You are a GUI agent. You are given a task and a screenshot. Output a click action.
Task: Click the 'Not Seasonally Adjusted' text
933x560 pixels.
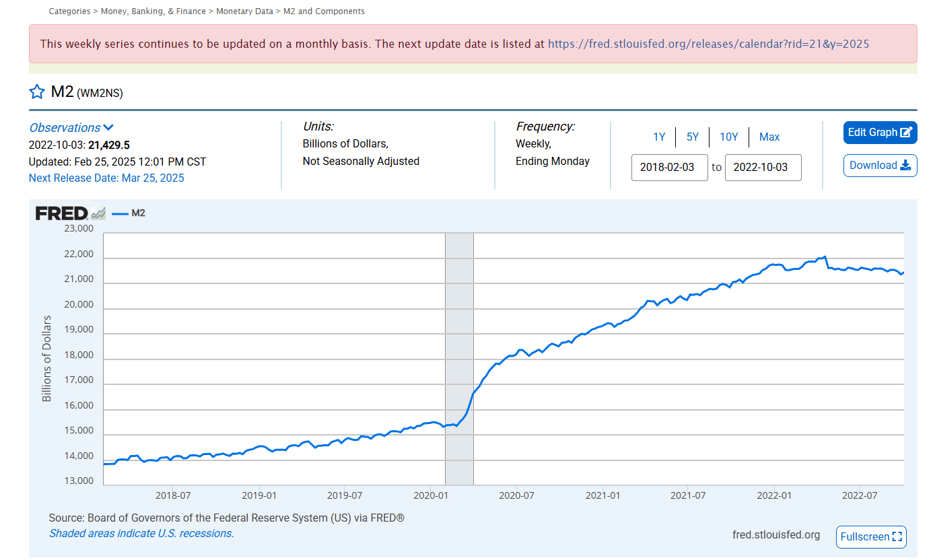click(x=361, y=162)
